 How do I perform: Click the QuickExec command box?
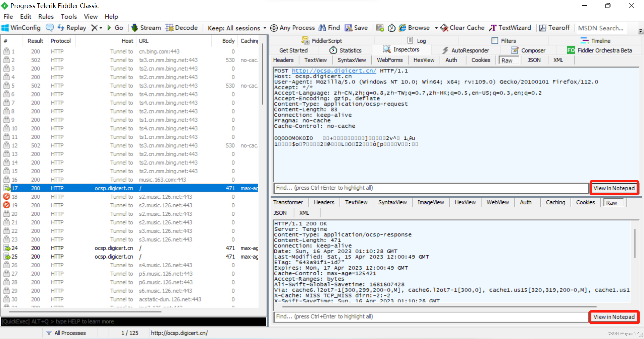(133, 322)
